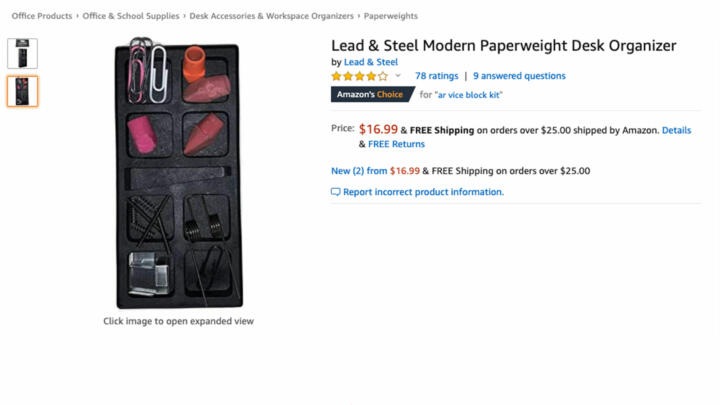Open New (2) from $16.99 offers
This screenshot has width=720, height=405.
[376, 171]
